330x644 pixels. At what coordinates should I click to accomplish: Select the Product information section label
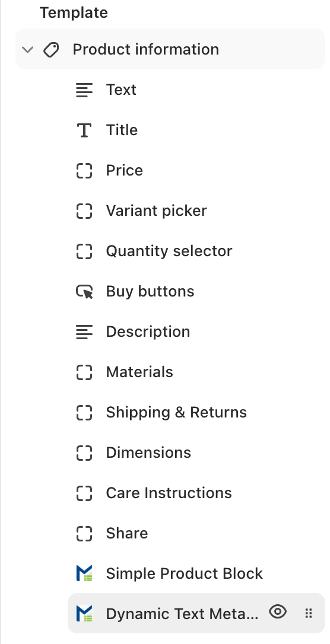146,49
